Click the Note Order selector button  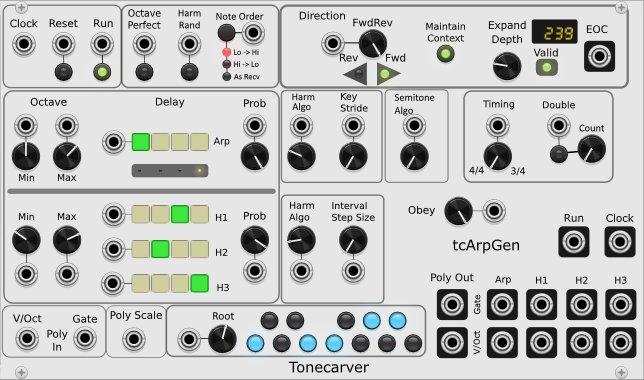coord(226,32)
